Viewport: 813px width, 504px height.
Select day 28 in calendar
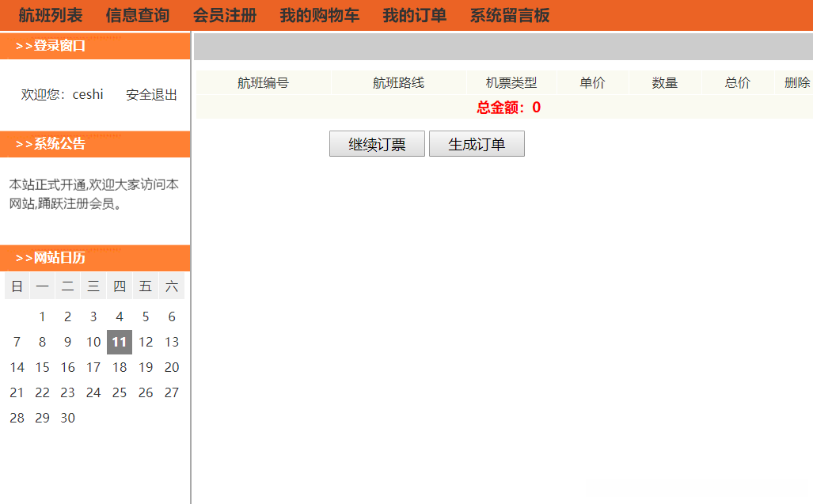click(17, 418)
